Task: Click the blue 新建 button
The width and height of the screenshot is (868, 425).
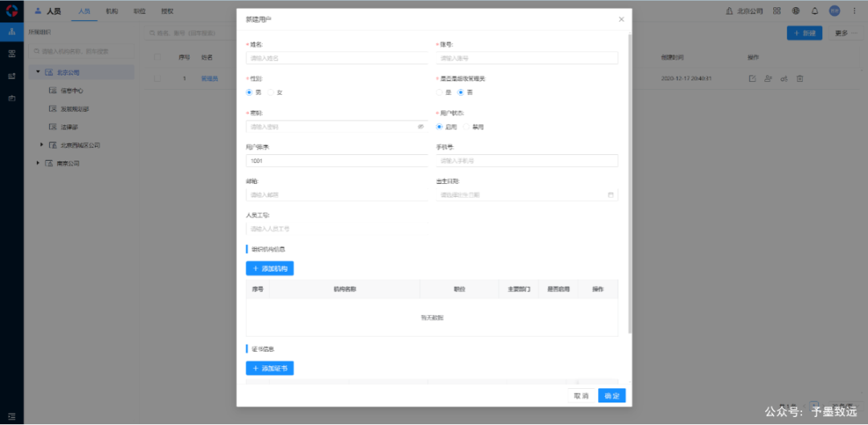Action: coord(805,33)
